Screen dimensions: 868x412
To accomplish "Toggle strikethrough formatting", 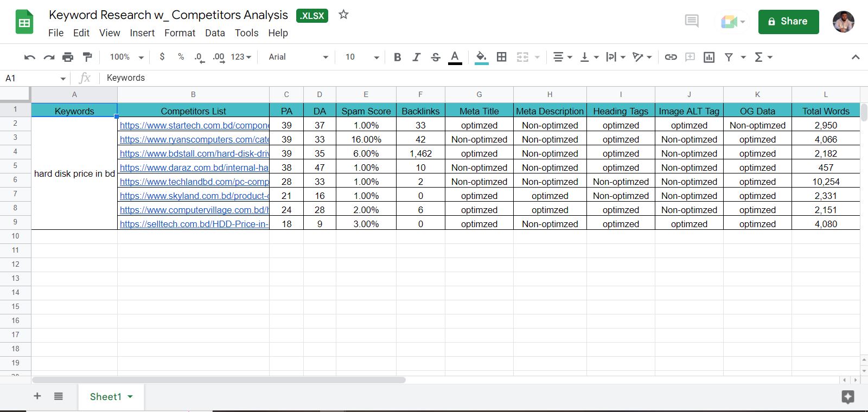I will coord(435,57).
